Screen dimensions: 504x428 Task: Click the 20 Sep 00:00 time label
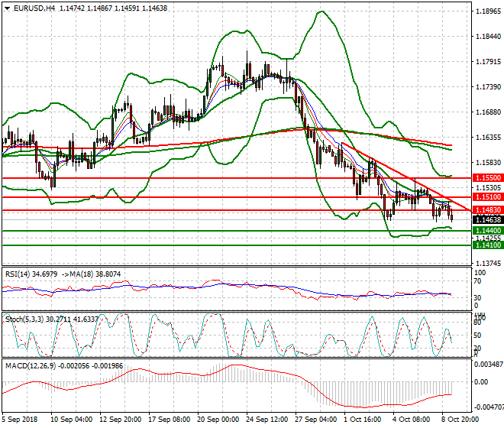pyautogui.click(x=218, y=420)
